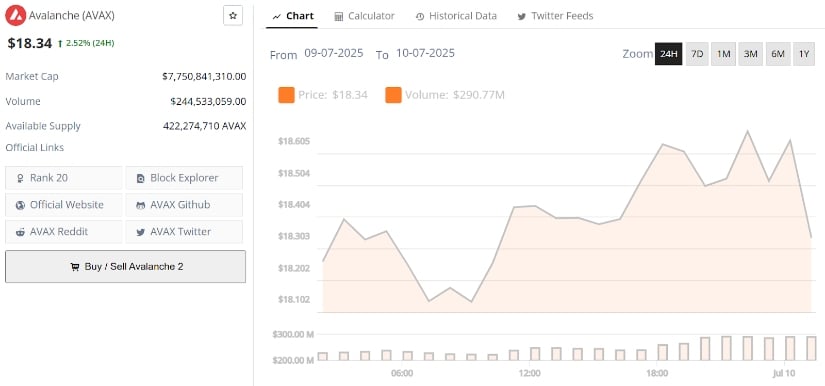Screen dimensions: 825x386
Task: Click the Market Cap value $7,750,841,310.00
Action: pyautogui.click(x=204, y=76)
